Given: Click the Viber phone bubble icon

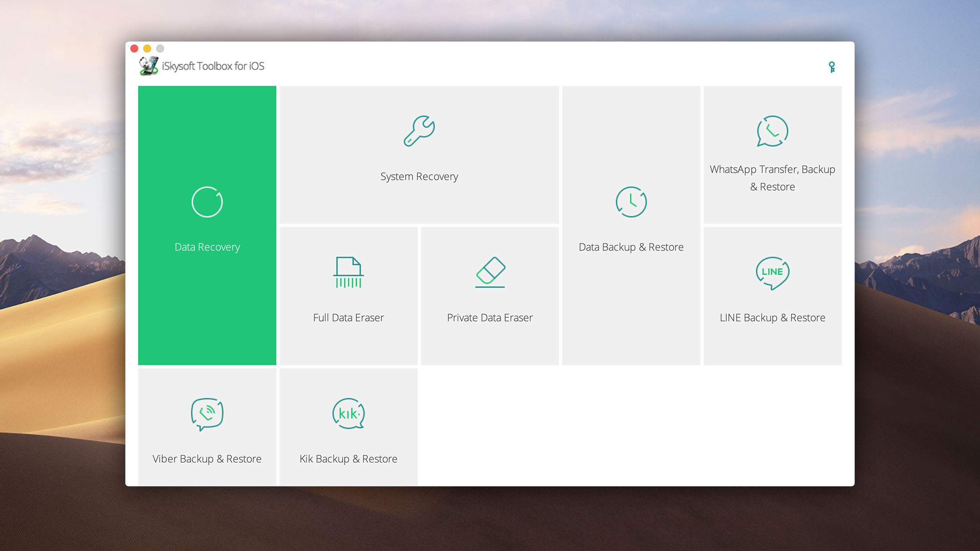Looking at the screenshot, I should click(x=207, y=414).
